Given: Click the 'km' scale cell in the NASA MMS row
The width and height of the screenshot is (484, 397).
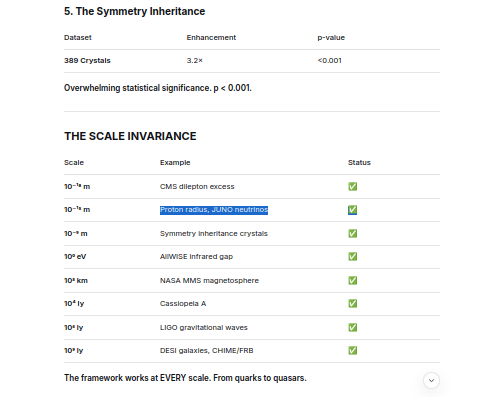Looking at the screenshot, I should [76, 280].
